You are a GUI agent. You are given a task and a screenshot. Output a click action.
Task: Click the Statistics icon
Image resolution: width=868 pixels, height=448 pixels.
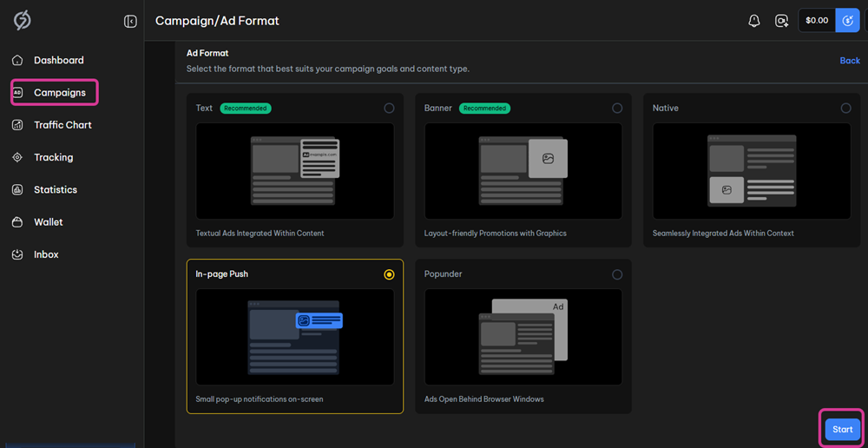[x=17, y=189]
